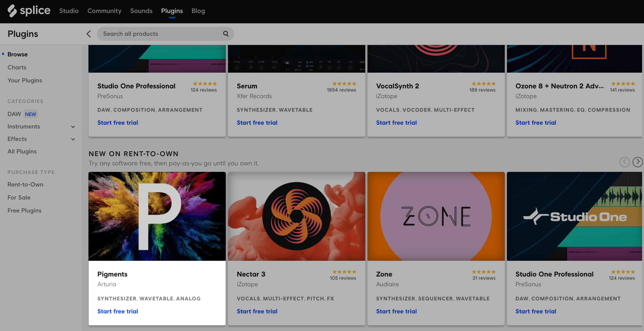The image size is (644, 331).
Task: Click the VOCALS, VOCODER, MULTI-EFFECT tags
Action: point(425,110)
